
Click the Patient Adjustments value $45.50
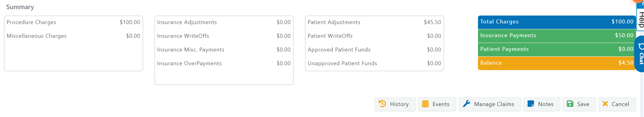coord(432,22)
